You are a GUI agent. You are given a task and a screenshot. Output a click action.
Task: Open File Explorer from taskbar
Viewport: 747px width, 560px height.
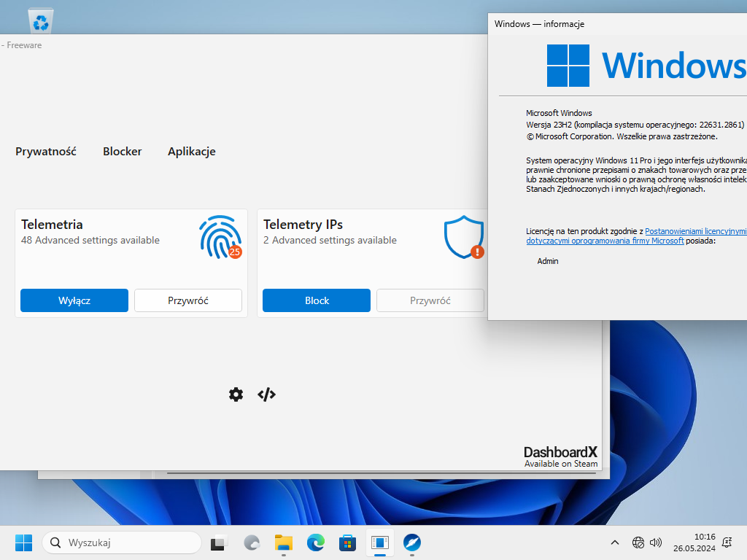coord(284,542)
